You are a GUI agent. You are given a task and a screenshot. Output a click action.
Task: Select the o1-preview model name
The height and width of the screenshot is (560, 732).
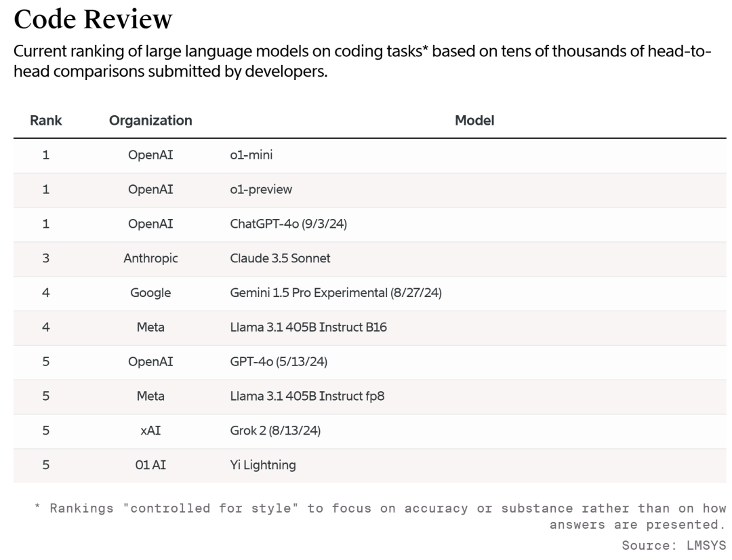(x=261, y=190)
